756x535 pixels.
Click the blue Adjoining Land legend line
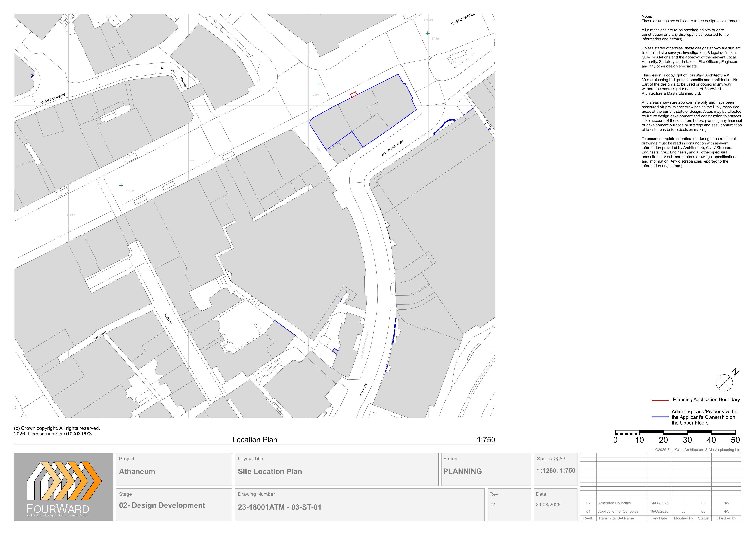coord(660,417)
